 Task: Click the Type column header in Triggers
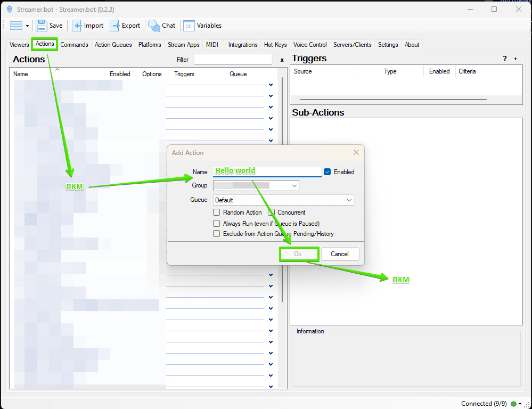click(390, 71)
